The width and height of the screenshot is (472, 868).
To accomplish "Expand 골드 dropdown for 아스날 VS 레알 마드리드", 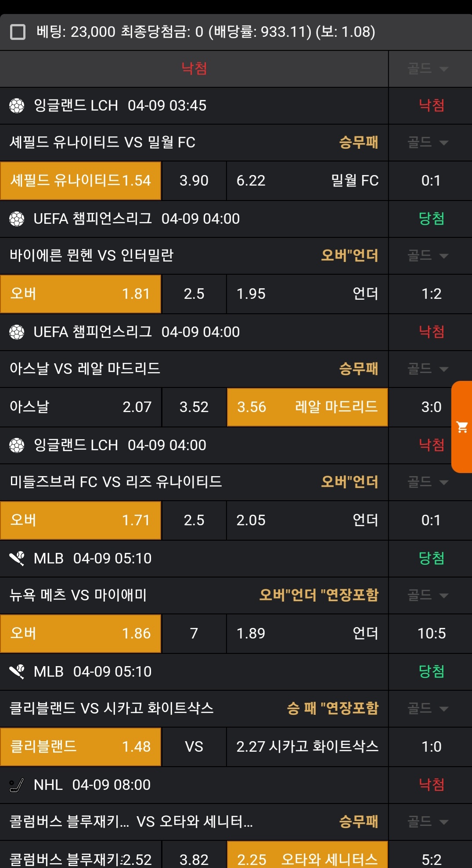I will (429, 369).
